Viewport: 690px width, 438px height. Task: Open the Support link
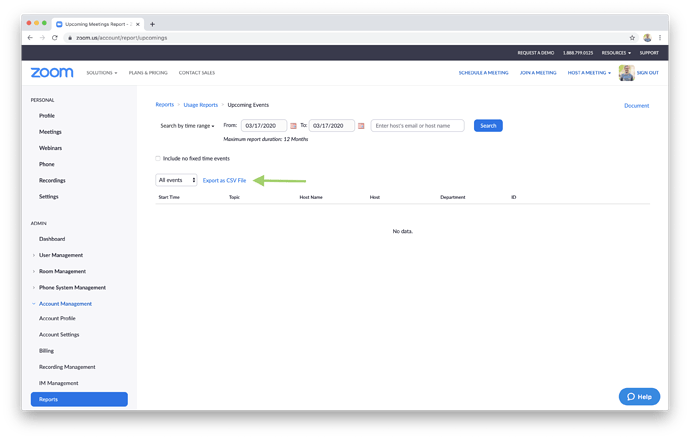point(649,53)
